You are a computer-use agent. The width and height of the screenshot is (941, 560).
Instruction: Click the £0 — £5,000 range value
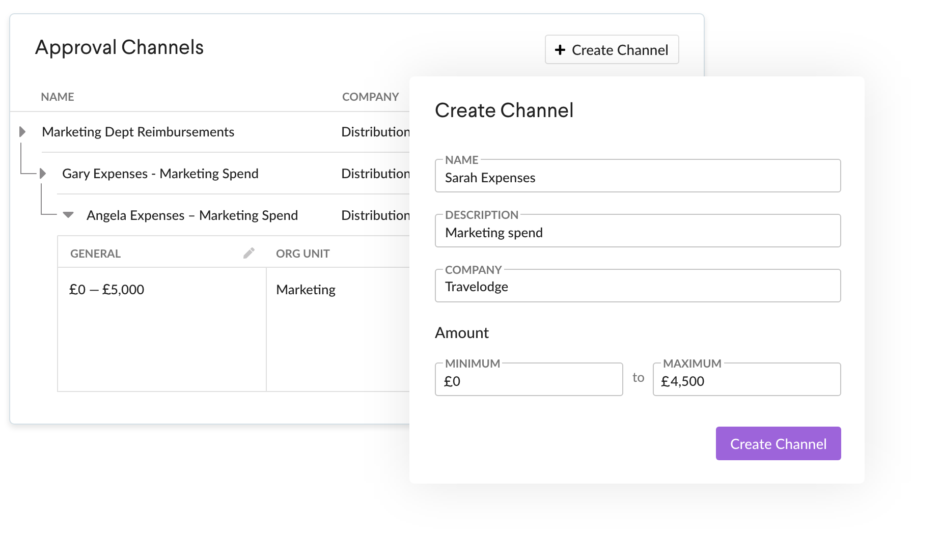(107, 290)
